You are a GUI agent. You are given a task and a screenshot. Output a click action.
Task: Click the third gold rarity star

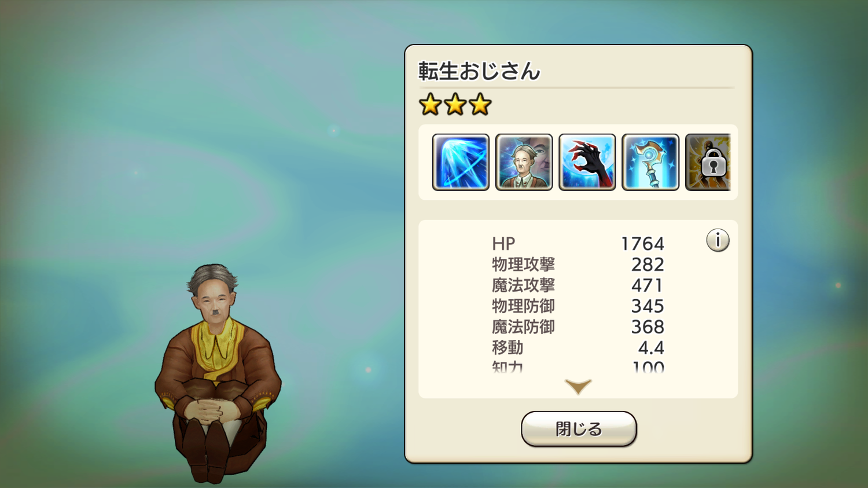point(480,105)
